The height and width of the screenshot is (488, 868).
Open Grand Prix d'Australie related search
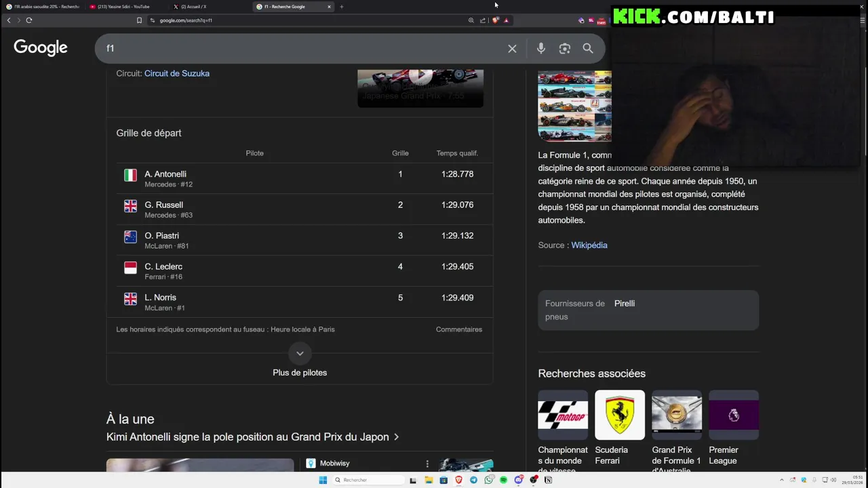pos(677,430)
